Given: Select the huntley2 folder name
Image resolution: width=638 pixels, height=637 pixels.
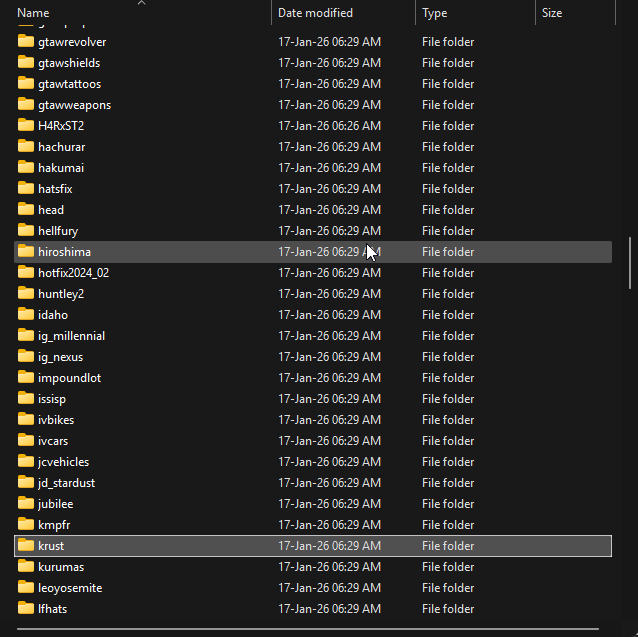Looking at the screenshot, I should coord(61,295).
